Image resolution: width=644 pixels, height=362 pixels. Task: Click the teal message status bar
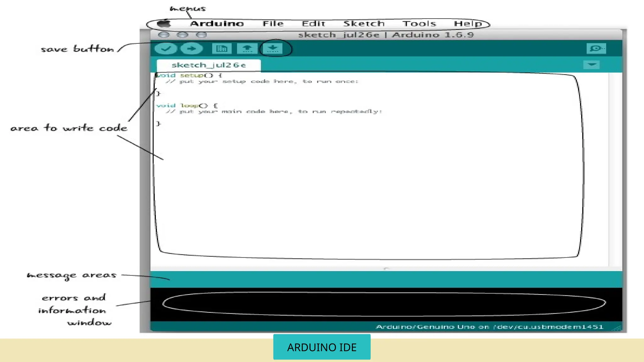tap(386, 279)
